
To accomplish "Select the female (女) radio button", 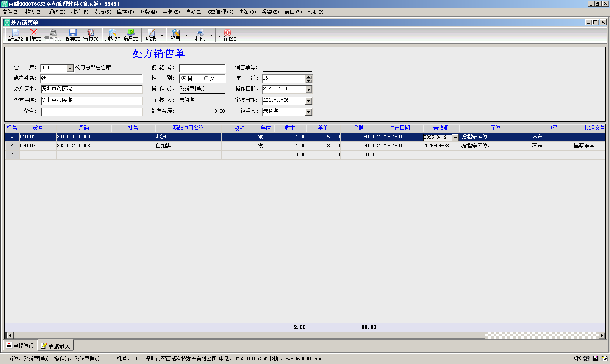I will (x=206, y=78).
